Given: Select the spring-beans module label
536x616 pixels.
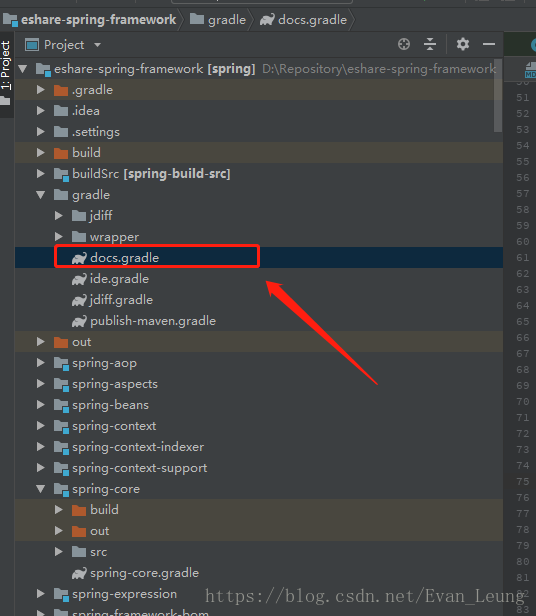Looking at the screenshot, I should [110, 405].
